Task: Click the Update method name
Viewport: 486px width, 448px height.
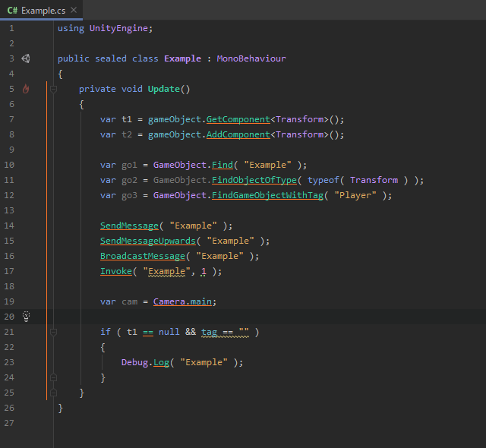Action: pyautogui.click(x=164, y=89)
